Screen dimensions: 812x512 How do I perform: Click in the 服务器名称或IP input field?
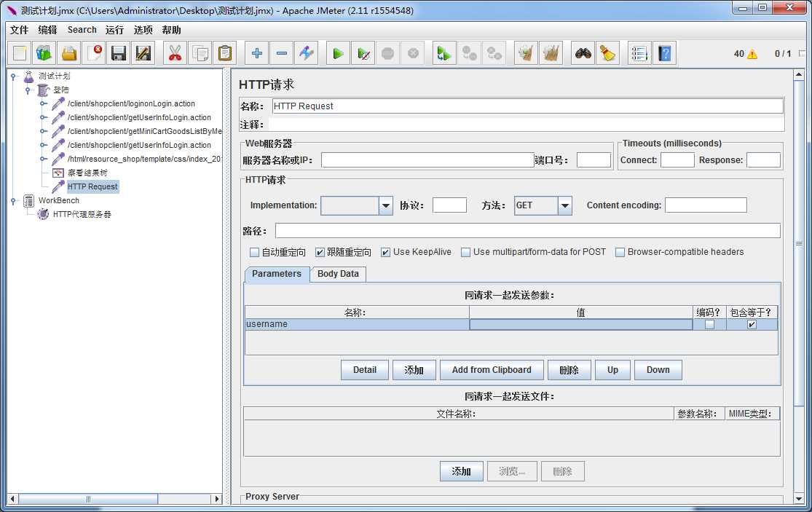click(427, 160)
